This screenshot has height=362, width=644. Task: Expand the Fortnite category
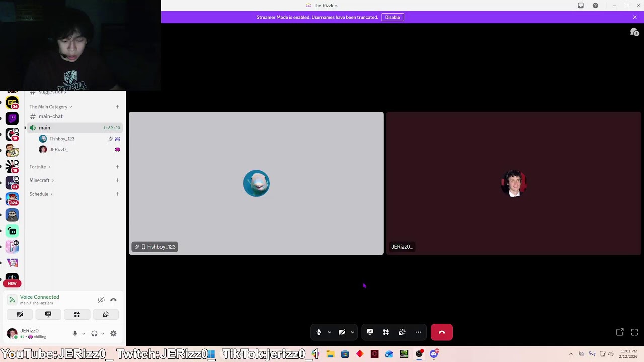[40, 167]
